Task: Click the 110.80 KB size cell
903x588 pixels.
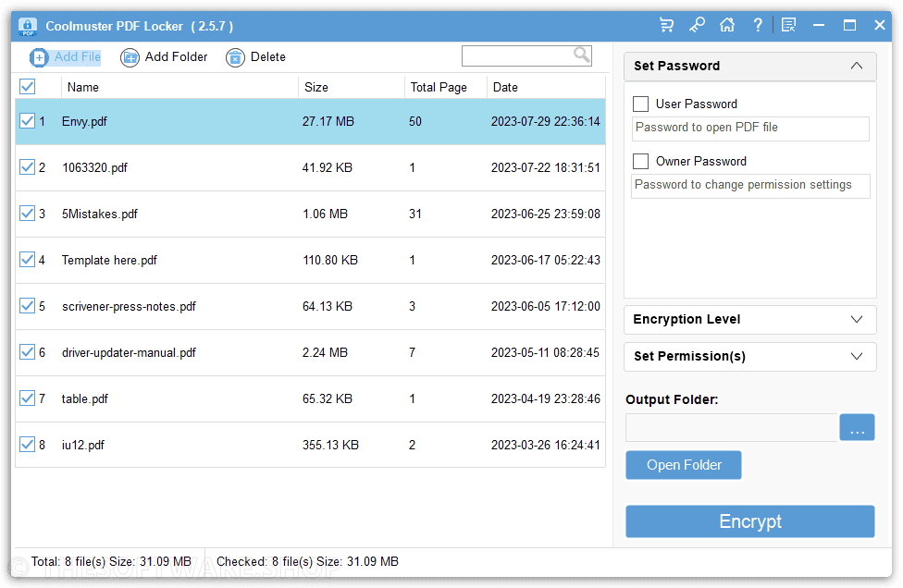Action: pos(330,260)
